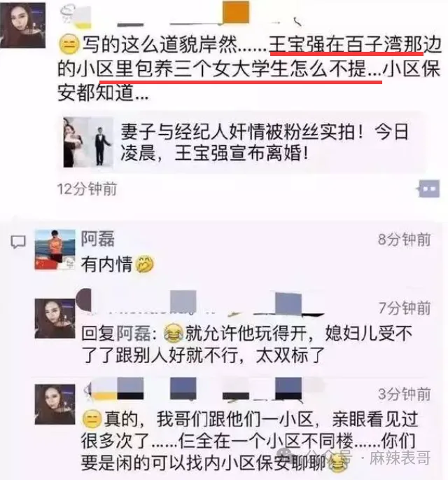Tap the comment button beside 12分钟前
Screen dimensions: 448x480
[428, 189]
